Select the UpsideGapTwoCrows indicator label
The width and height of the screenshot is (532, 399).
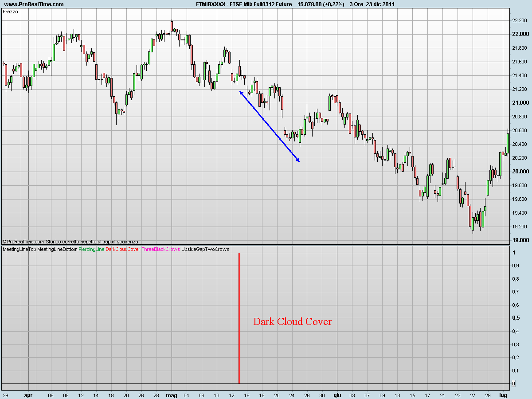pos(205,250)
